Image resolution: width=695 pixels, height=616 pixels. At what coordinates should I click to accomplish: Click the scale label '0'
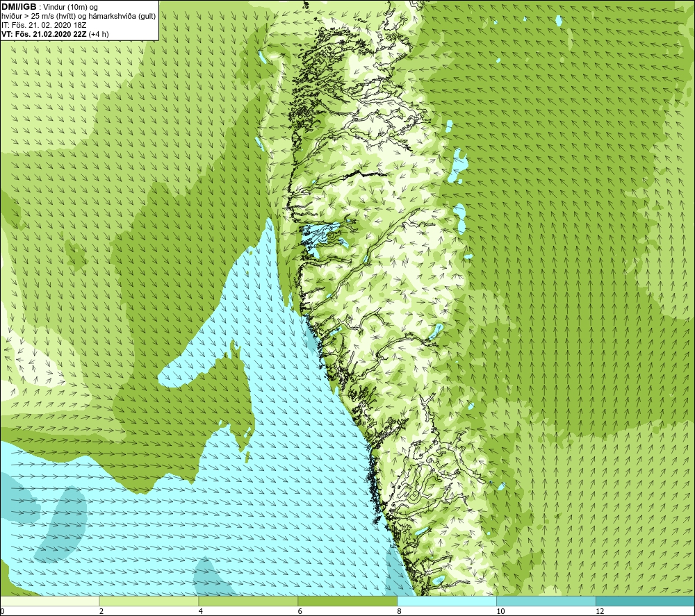click(x=2, y=612)
